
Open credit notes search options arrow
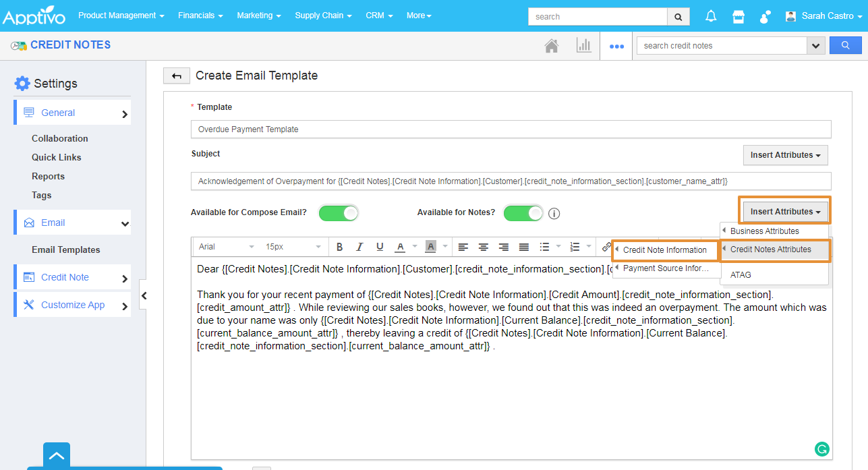(x=816, y=46)
